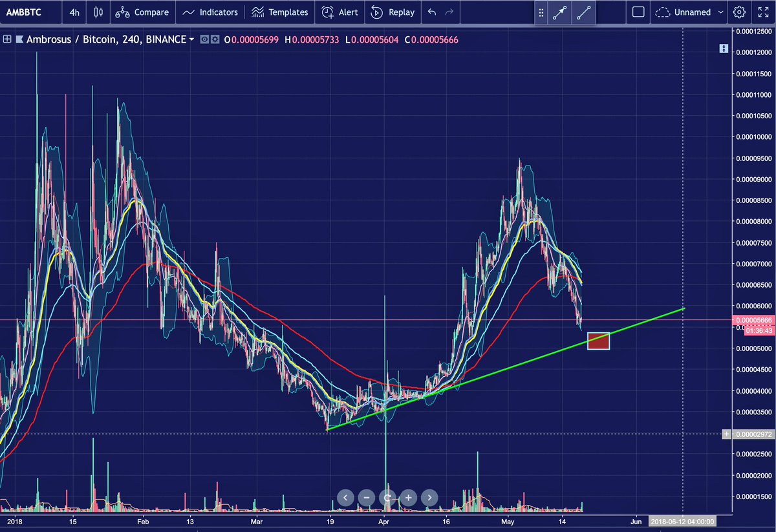Select the green ascending trend line
The image size is (776, 532).
(506, 369)
